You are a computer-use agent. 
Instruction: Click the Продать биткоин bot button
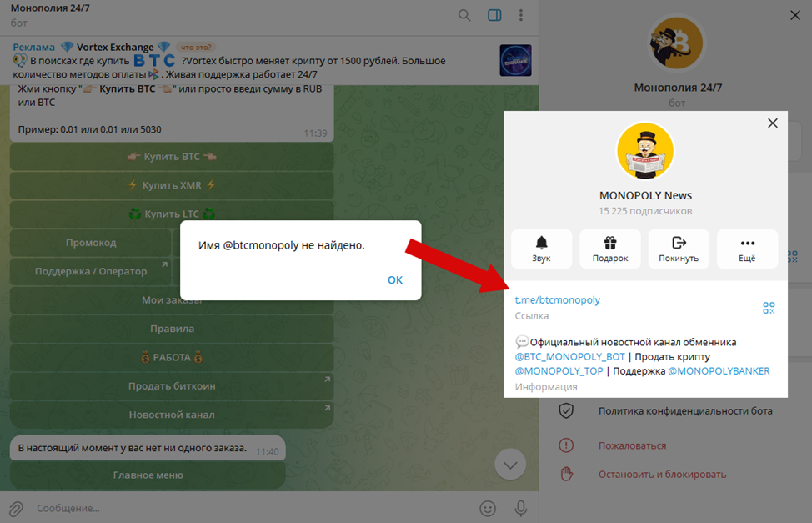pyautogui.click(x=172, y=386)
